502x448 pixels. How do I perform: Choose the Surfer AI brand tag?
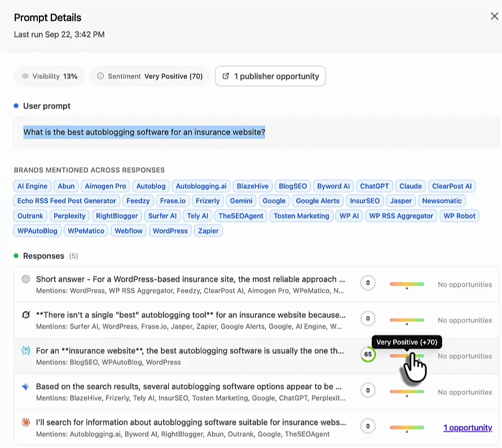(162, 216)
